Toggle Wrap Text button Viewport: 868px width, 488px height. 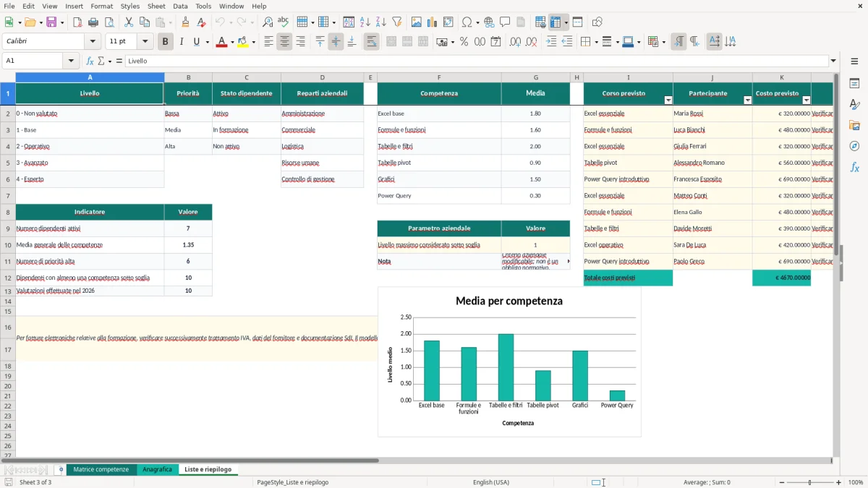[371, 42]
